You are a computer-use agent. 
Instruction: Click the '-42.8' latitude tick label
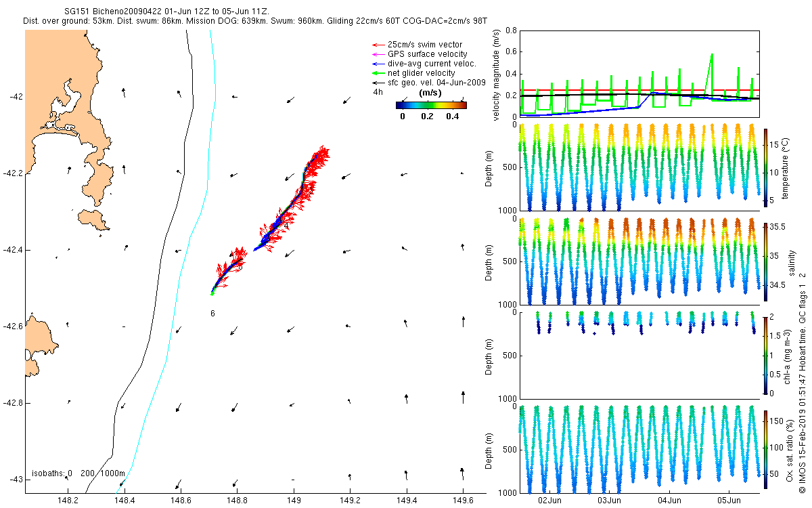[x=14, y=403]
